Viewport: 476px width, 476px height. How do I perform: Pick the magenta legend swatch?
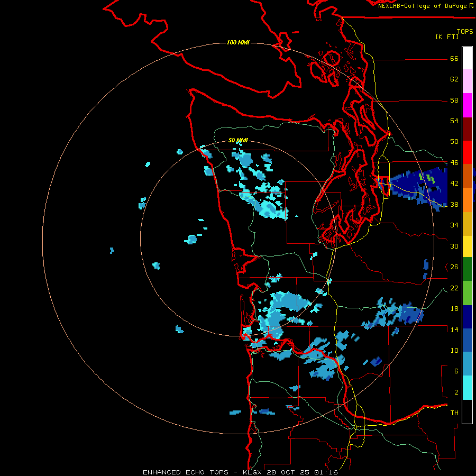[467, 105]
